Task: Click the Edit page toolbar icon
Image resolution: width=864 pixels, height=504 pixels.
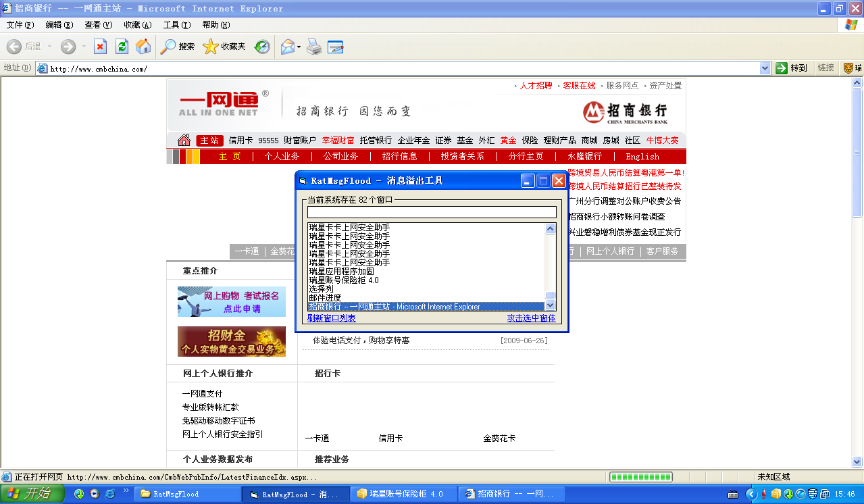Action: click(336, 47)
